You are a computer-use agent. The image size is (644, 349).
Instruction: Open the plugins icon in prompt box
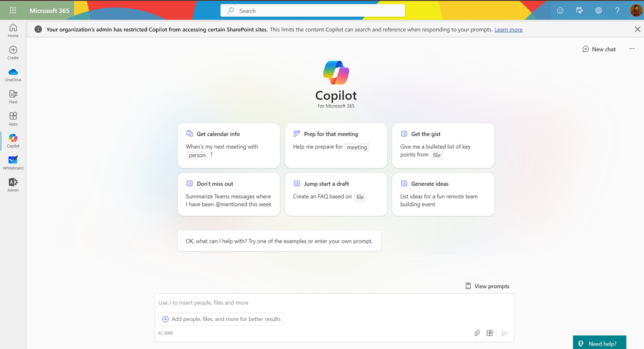click(490, 333)
